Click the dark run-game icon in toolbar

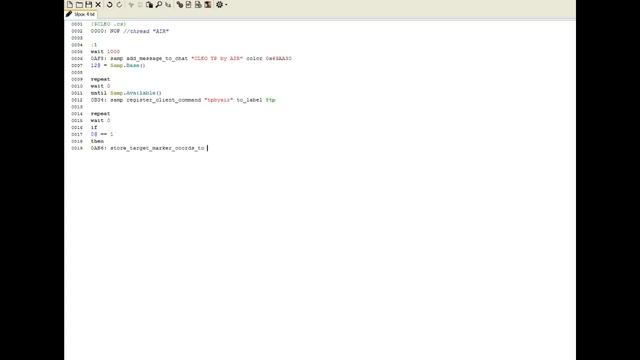208,4
